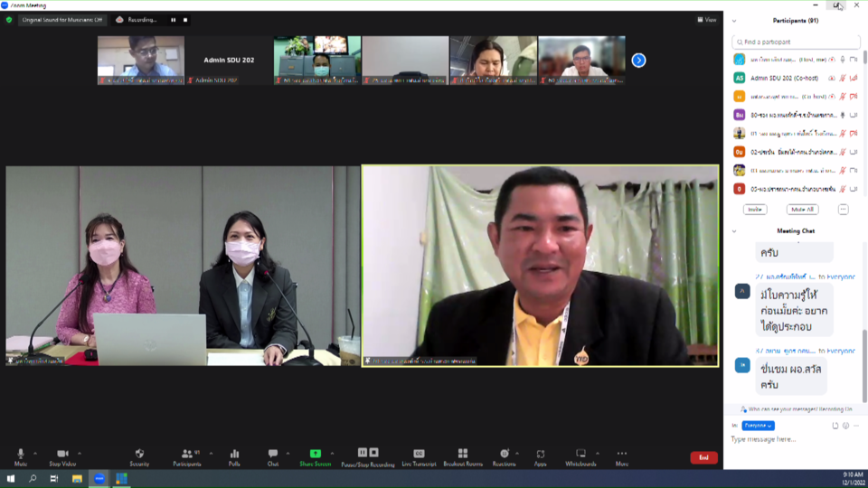Toggle mic for the participant starting with 80
This screenshot has width=868, height=488.
point(843,115)
